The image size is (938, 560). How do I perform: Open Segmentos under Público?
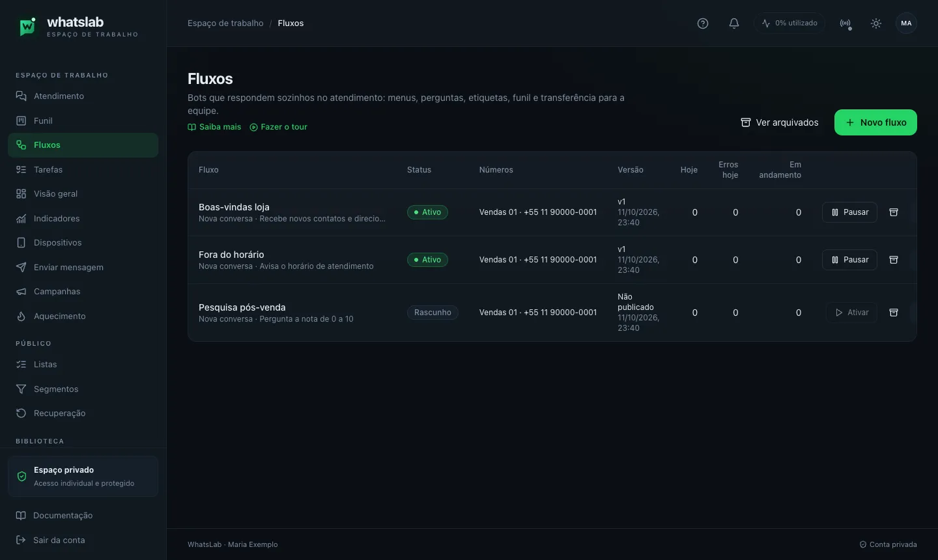(x=83, y=389)
